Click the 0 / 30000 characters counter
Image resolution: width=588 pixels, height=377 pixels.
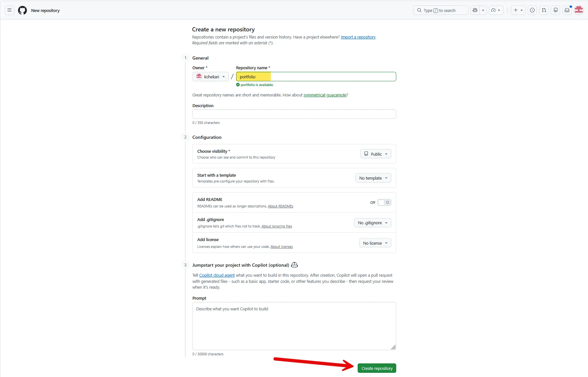click(x=208, y=354)
